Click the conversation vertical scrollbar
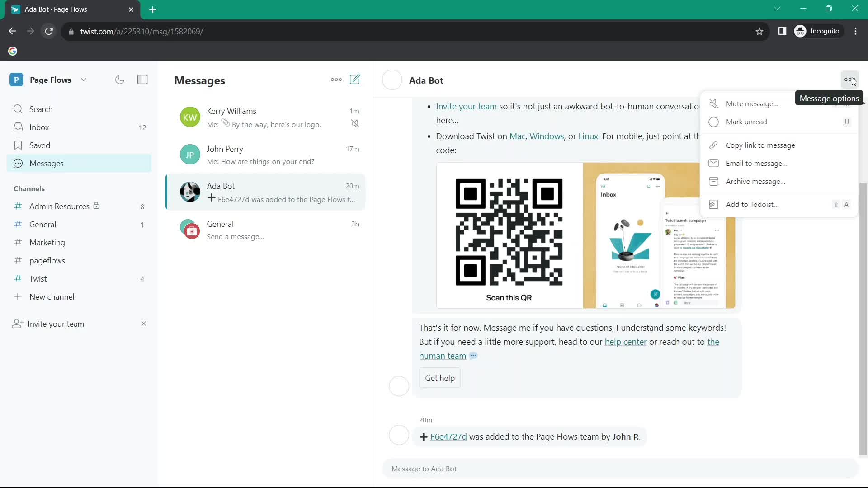Screen dimensions: 868x488 (x=863, y=319)
